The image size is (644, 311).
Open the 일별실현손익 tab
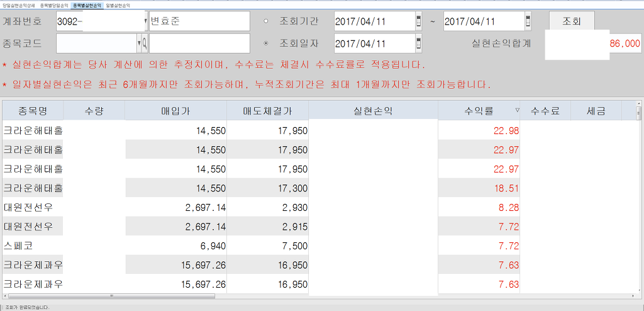click(118, 6)
